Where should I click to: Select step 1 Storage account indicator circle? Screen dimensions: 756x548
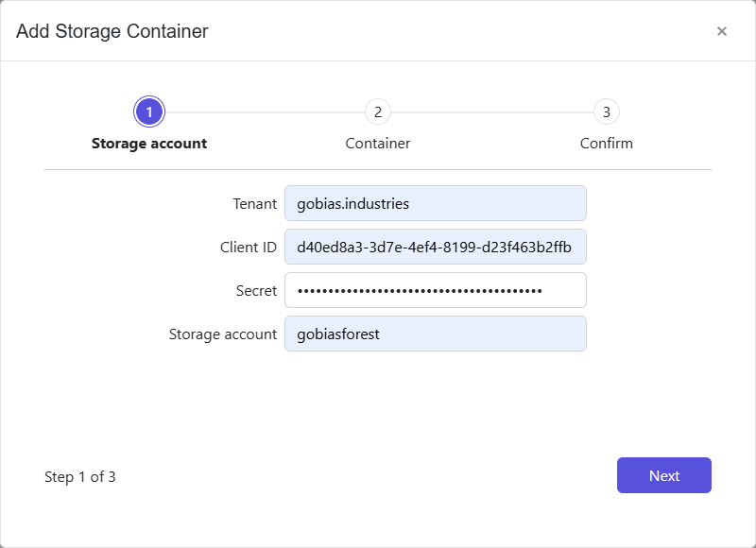pyautogui.click(x=148, y=111)
